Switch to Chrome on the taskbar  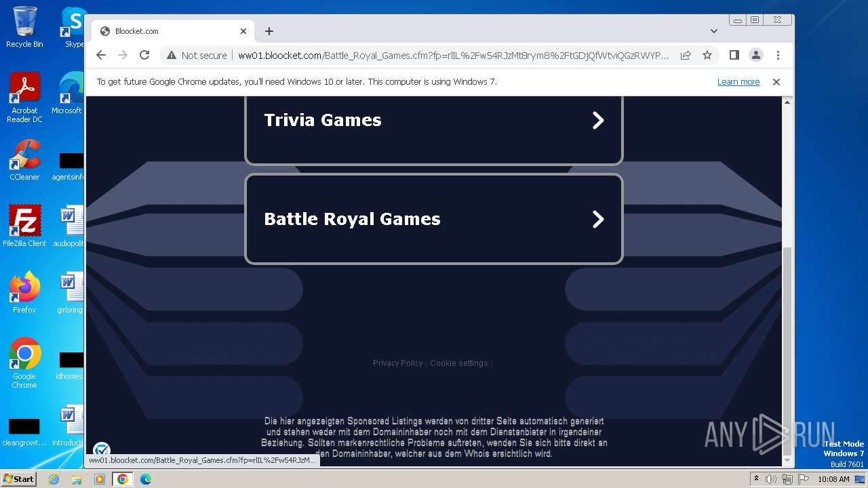(123, 479)
